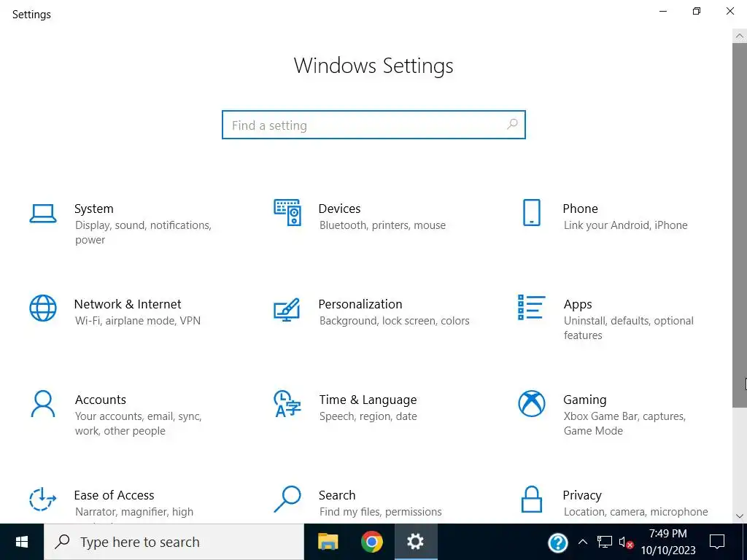Click 'Bluetooth, printers, mouse' description
This screenshot has width=747, height=560.
pyautogui.click(x=382, y=225)
